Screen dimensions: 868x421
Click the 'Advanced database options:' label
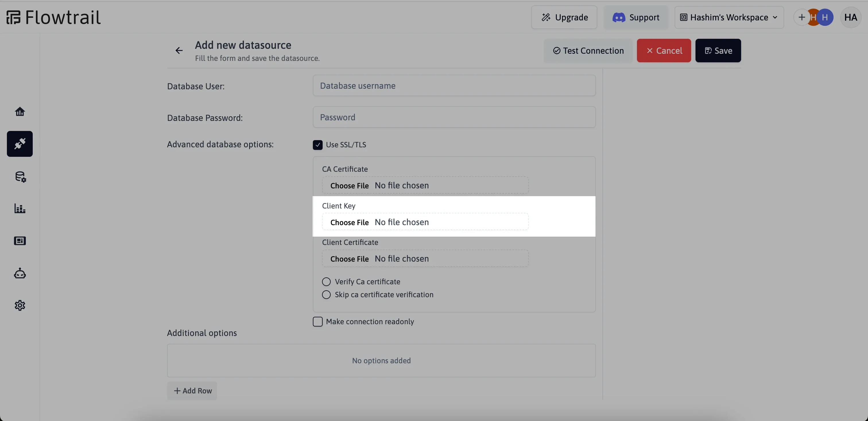coord(220,144)
